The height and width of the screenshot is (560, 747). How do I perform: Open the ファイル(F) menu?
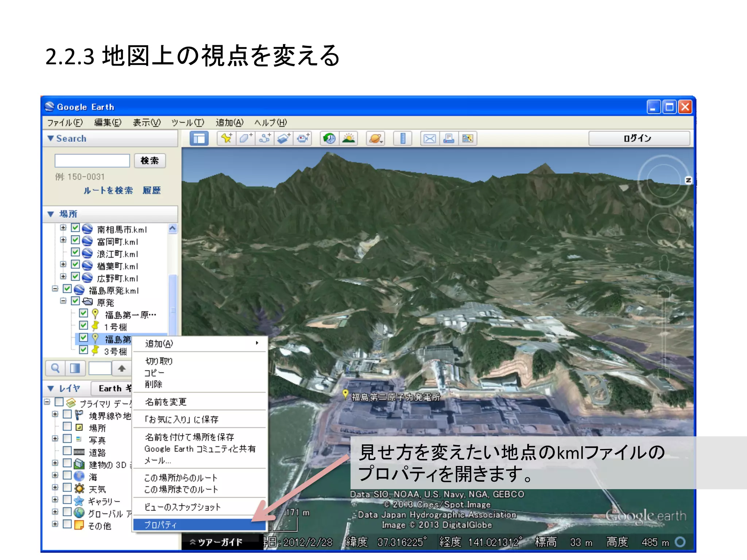click(65, 122)
